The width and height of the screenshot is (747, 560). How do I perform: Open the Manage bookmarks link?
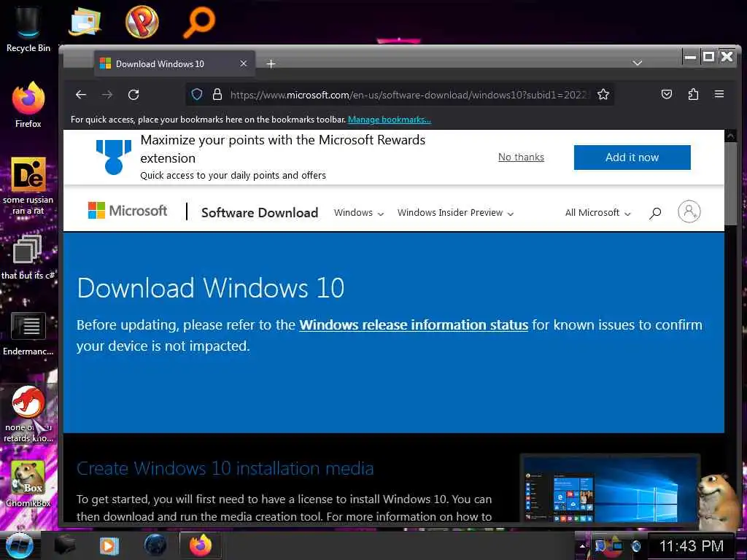(x=390, y=120)
